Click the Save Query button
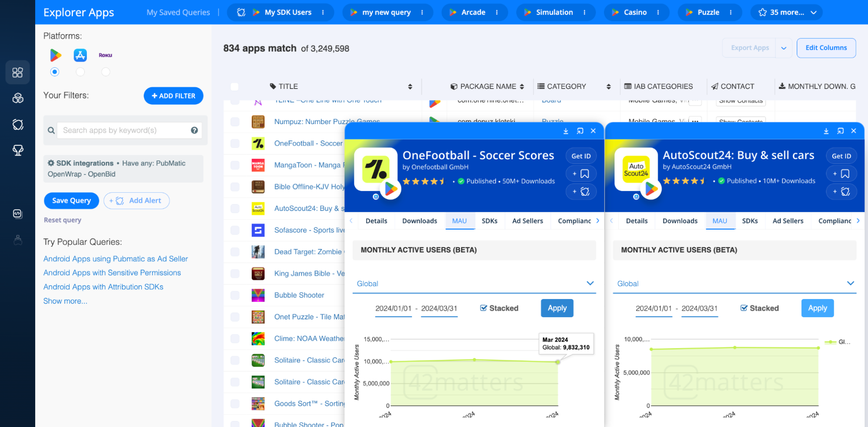Viewport: 868px width, 427px height. (72, 200)
